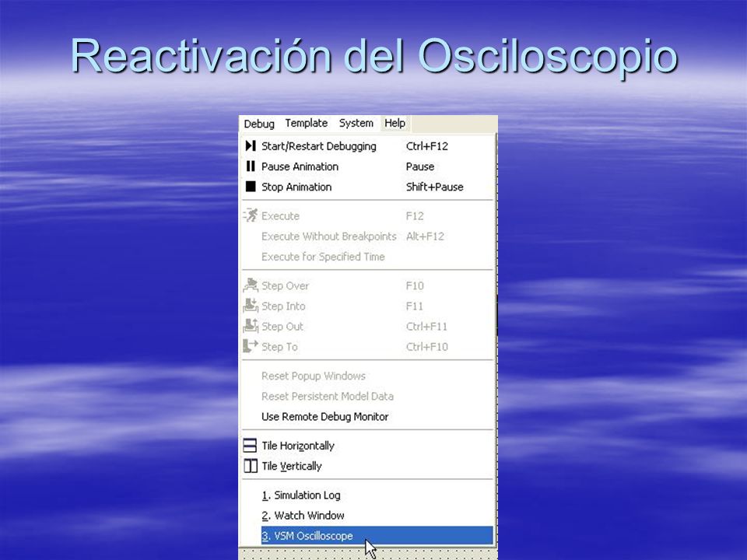The height and width of the screenshot is (560, 747).
Task: Click the Step Out icon
Action: coord(251,326)
